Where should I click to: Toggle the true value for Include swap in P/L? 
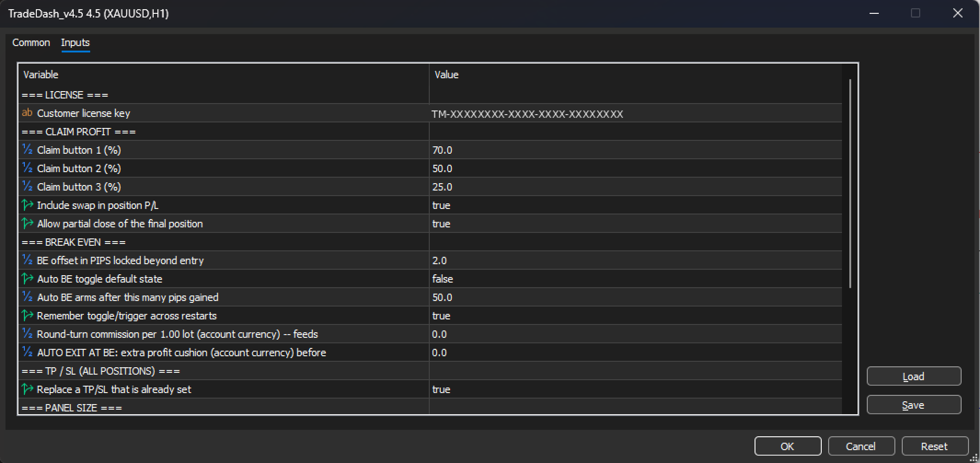635,205
